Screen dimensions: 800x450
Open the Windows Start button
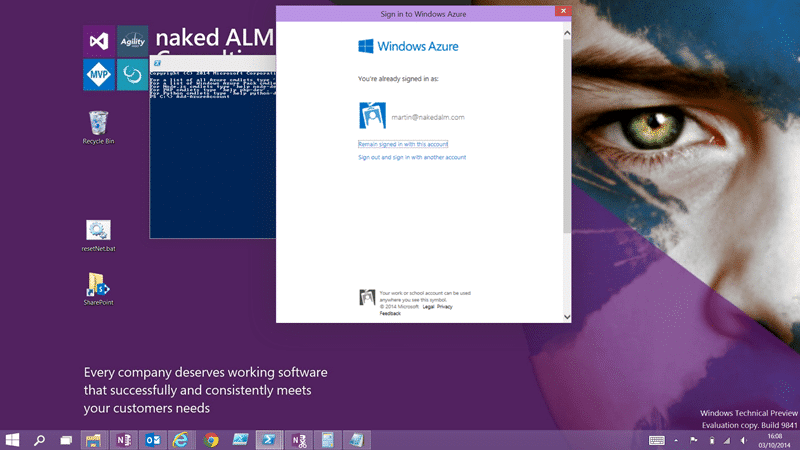click(x=12, y=440)
